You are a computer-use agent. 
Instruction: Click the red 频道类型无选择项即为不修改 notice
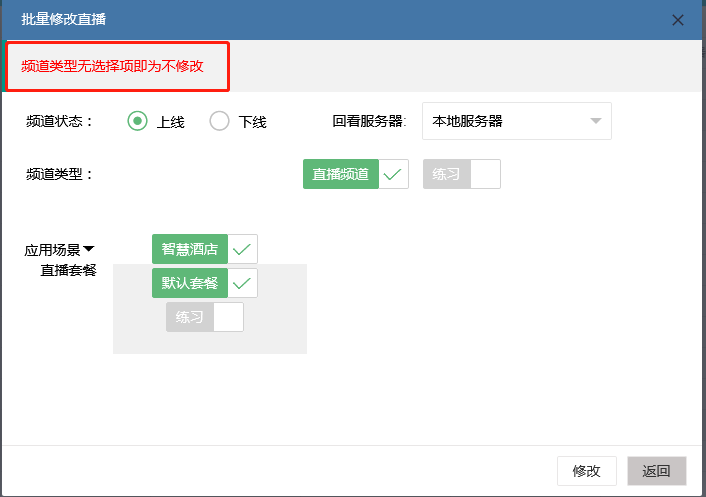tap(112, 67)
